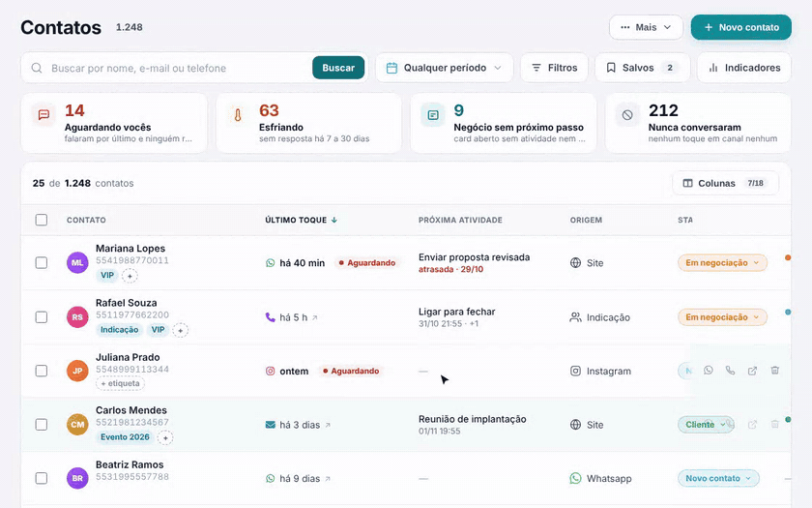
Task: Add a tag to Carlos Mendes with plus
Action: click(165, 438)
